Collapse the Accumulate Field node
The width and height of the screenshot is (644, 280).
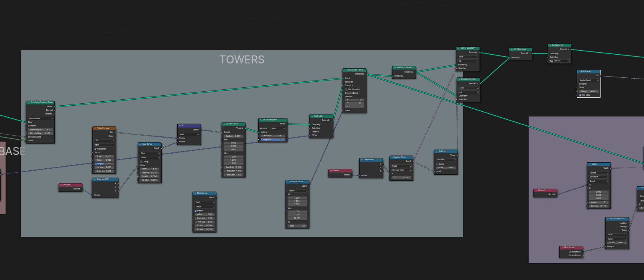[x=608, y=219]
